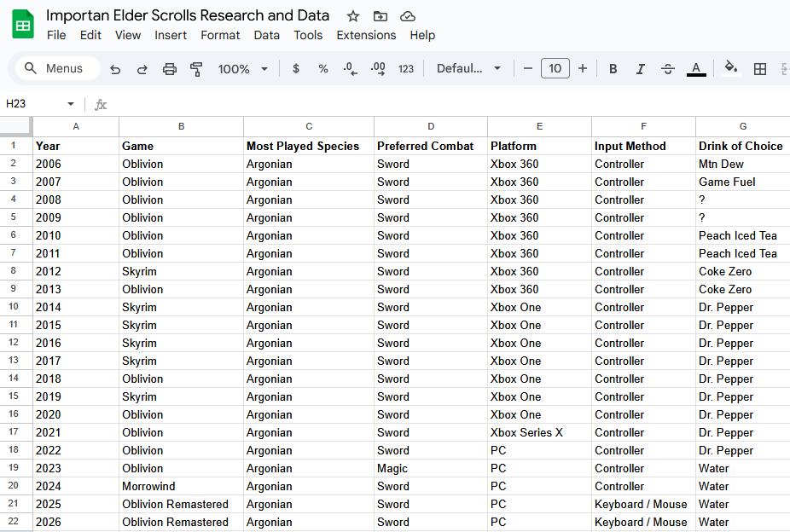Click the undo arrow icon
Viewport: 790px width, 532px height.
point(115,69)
